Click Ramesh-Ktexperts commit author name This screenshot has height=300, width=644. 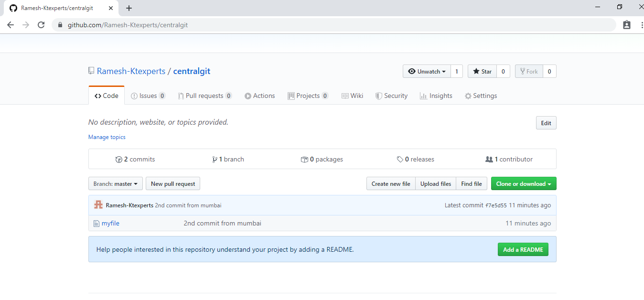pyautogui.click(x=129, y=205)
